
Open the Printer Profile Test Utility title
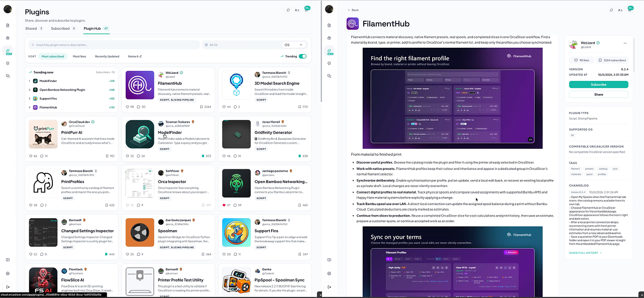(181, 280)
